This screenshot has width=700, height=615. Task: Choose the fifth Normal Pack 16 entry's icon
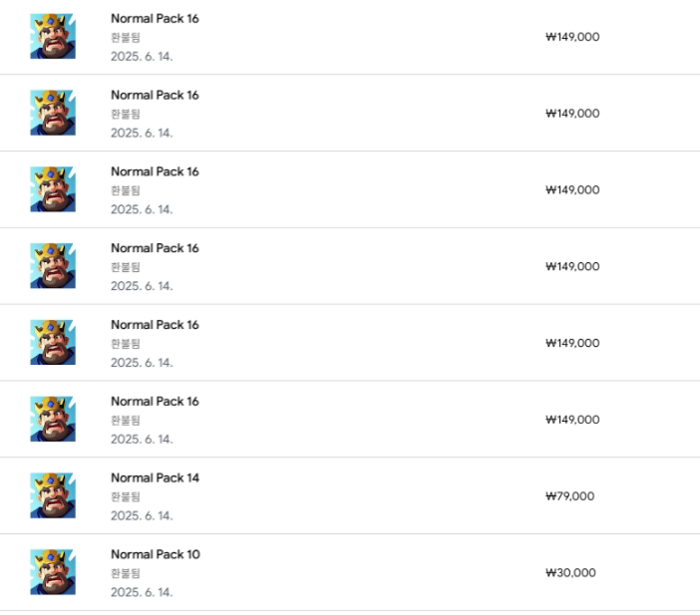click(52, 342)
